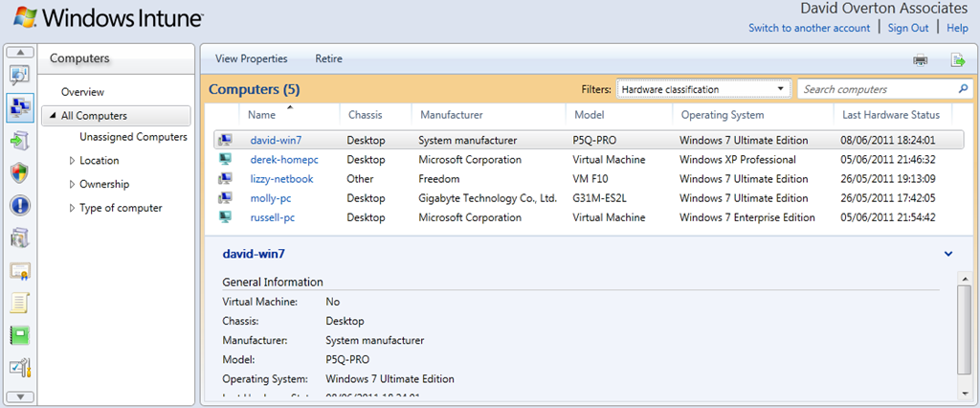
Task: Click the Search computers input field
Action: pyautogui.click(x=879, y=89)
